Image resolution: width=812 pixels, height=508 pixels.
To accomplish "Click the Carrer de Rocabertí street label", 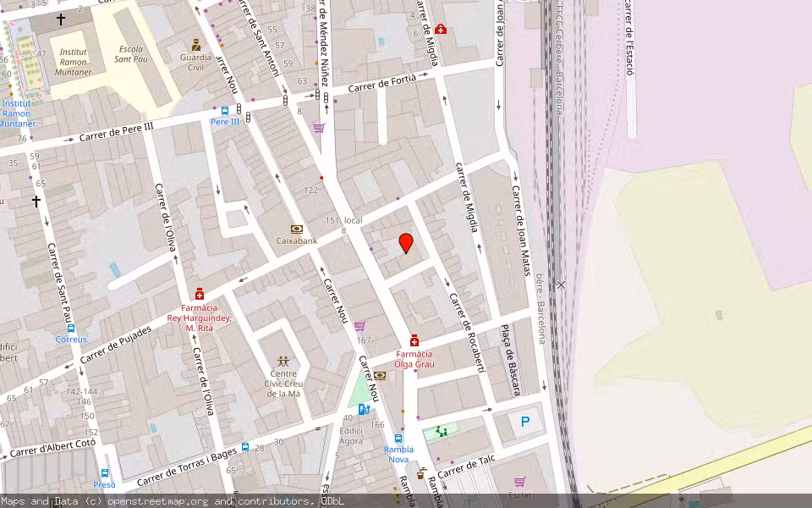I will (x=467, y=333).
